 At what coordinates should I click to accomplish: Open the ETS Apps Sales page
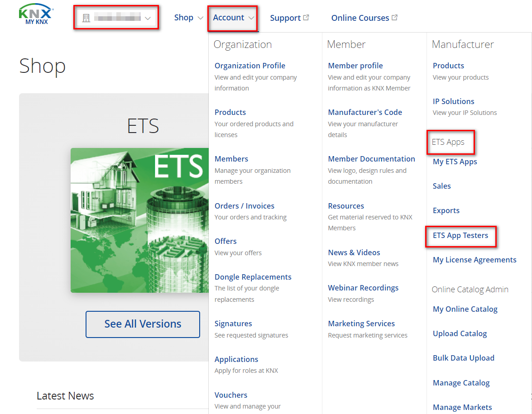tap(441, 186)
